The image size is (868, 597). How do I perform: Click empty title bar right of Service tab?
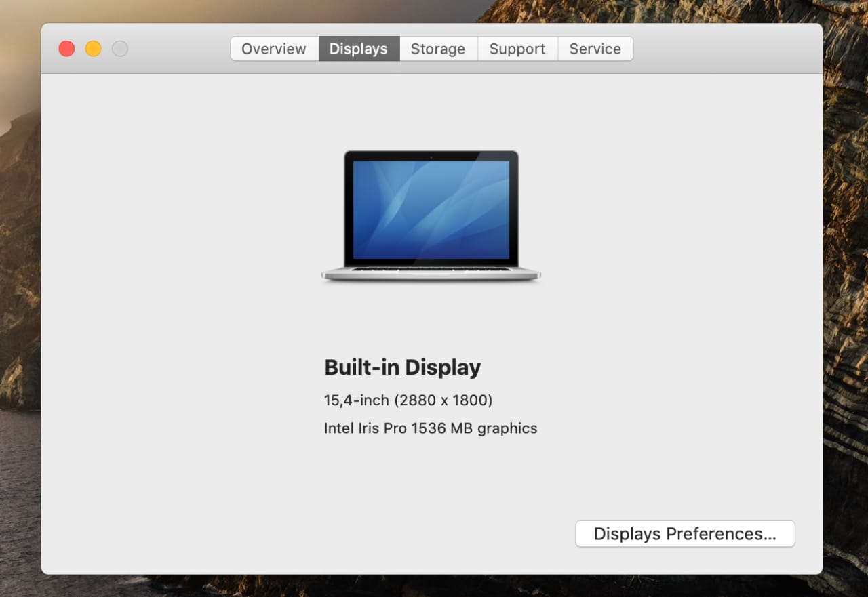tap(726, 49)
